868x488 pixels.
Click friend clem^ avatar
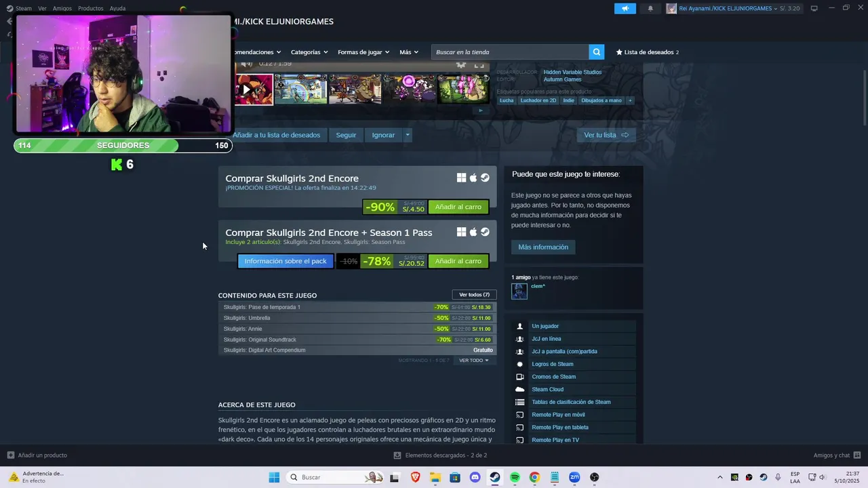519,291
